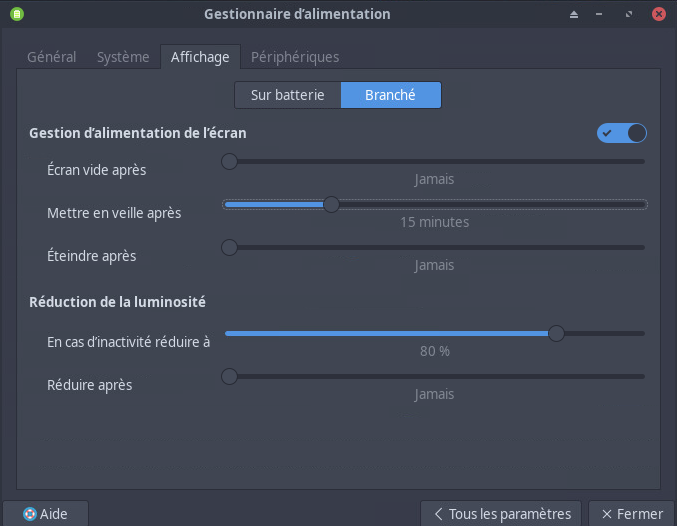The width and height of the screenshot is (677, 526).
Task: Click the Mettre en veille après slider handle
Action: coord(331,204)
